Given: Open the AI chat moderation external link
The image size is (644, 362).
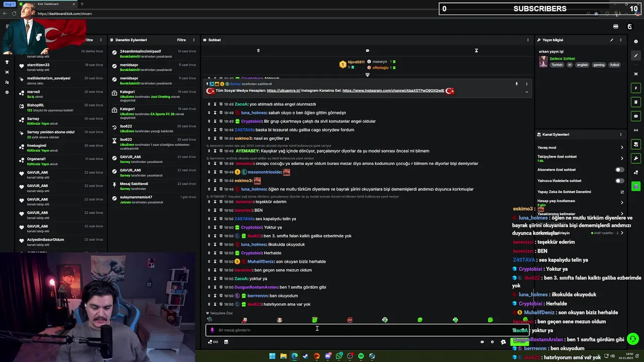Looking at the screenshot, I should [622, 192].
